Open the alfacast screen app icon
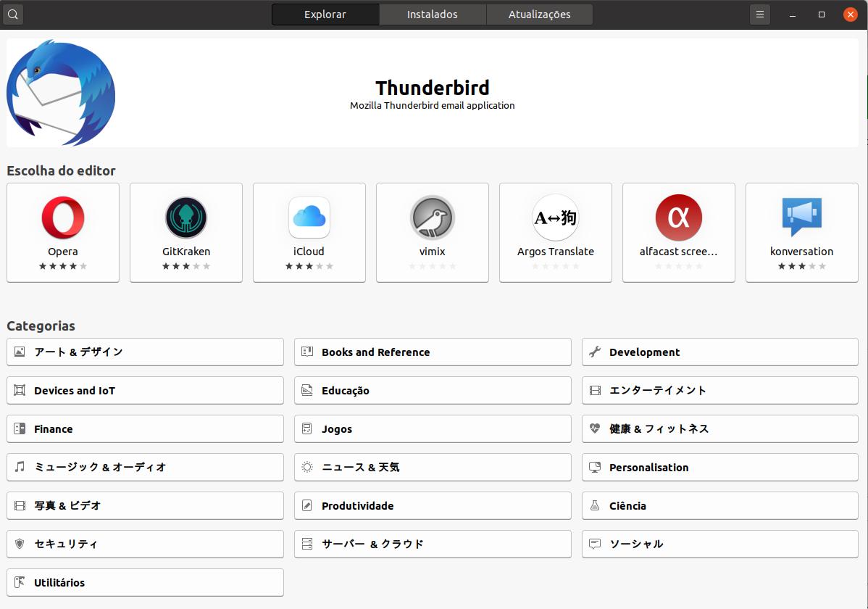The height and width of the screenshot is (609, 868). click(679, 217)
